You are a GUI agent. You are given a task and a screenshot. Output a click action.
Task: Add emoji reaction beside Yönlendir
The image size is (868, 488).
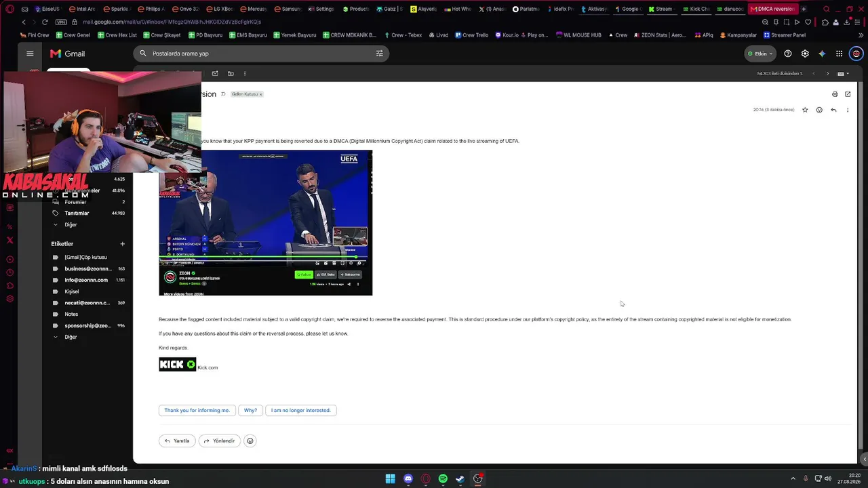pyautogui.click(x=250, y=441)
